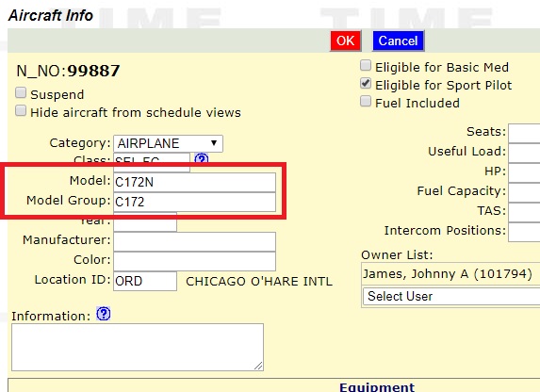Click the N_NO 99887 number
The height and width of the screenshot is (392, 540).
coord(93,71)
